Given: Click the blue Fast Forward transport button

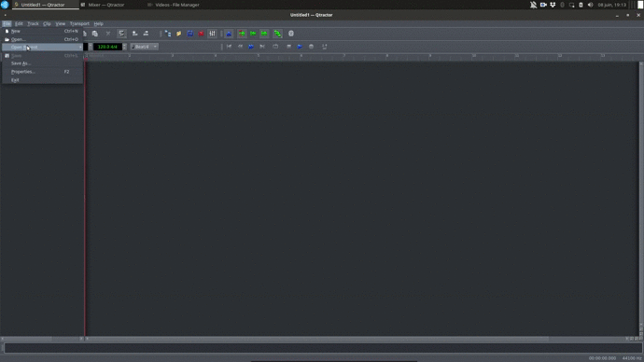Looking at the screenshot, I should click(251, 47).
